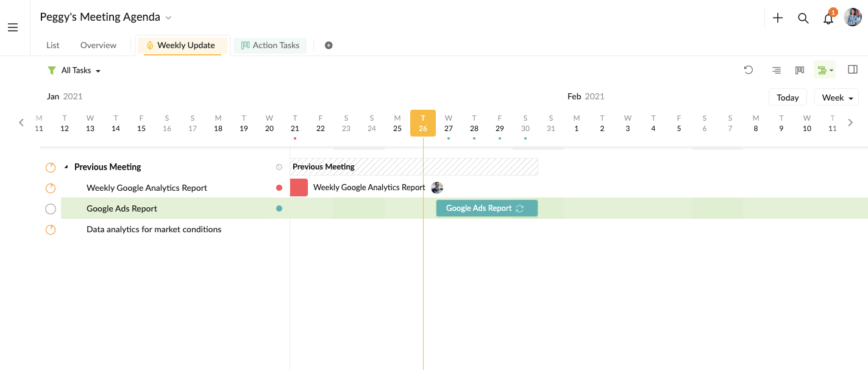Click the teal Google Ads Report Gantt bar
This screenshot has height=370, width=868.
point(487,208)
